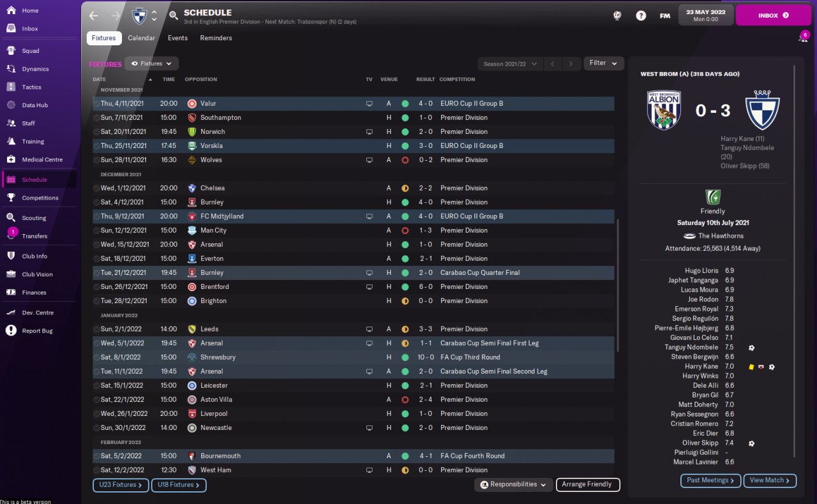Image resolution: width=817 pixels, height=504 pixels.
Task: Switch to the Fixtures tab
Action: coord(104,38)
